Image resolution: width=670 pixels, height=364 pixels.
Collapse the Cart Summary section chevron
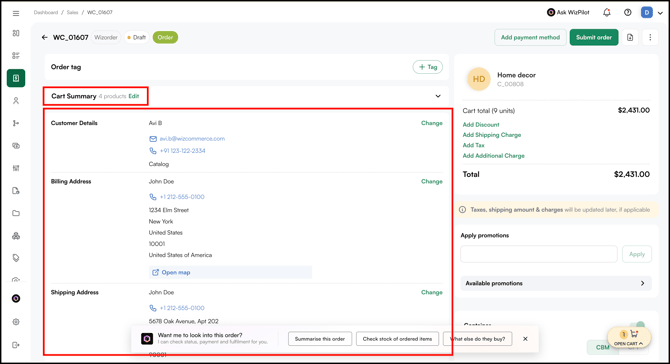(438, 96)
